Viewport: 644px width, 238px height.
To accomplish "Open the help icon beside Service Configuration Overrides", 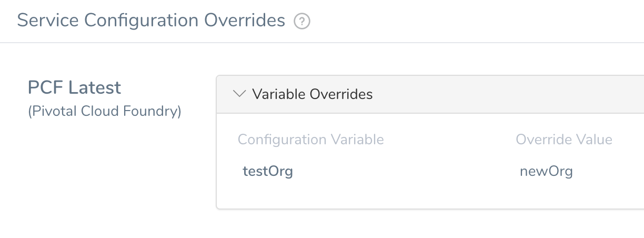I will pos(302,22).
